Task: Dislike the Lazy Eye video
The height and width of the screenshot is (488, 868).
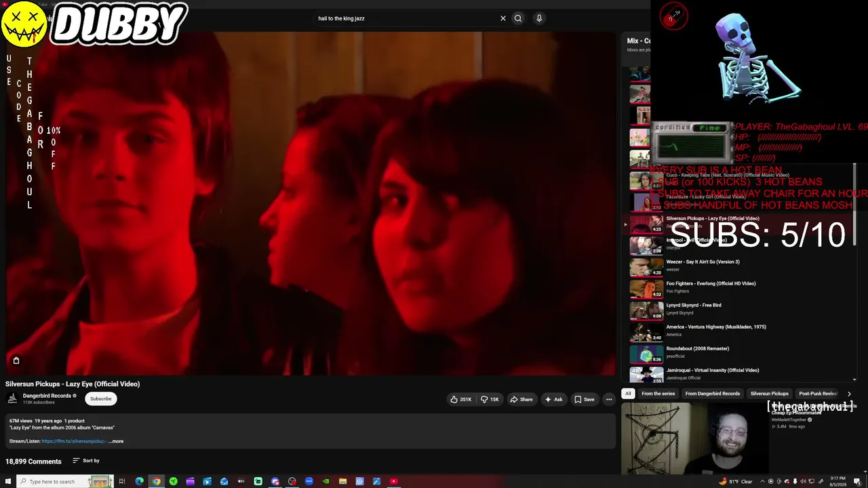Action: (490, 399)
